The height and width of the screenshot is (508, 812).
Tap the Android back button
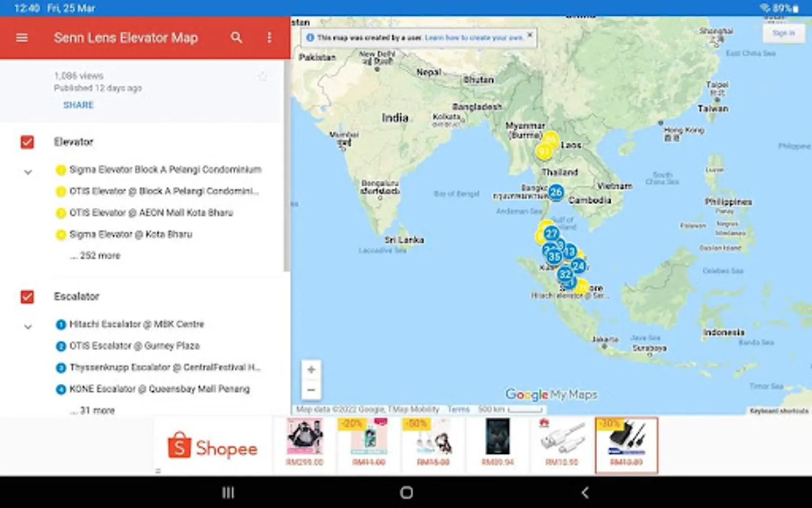tap(585, 493)
